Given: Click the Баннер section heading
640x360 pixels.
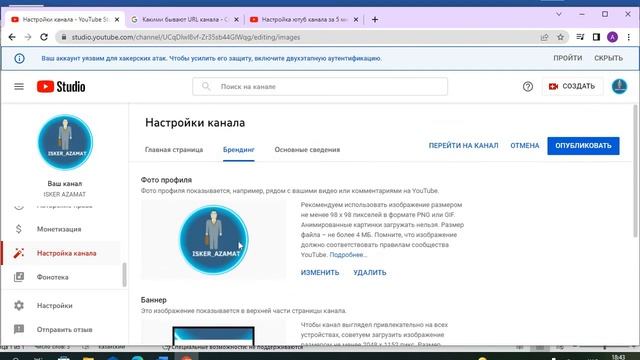Looking at the screenshot, I should [153, 300].
